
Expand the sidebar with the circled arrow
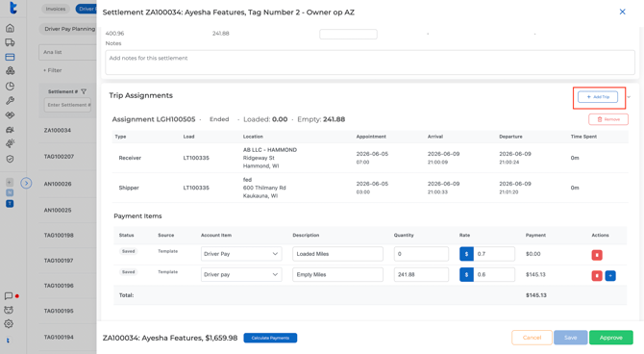click(26, 183)
